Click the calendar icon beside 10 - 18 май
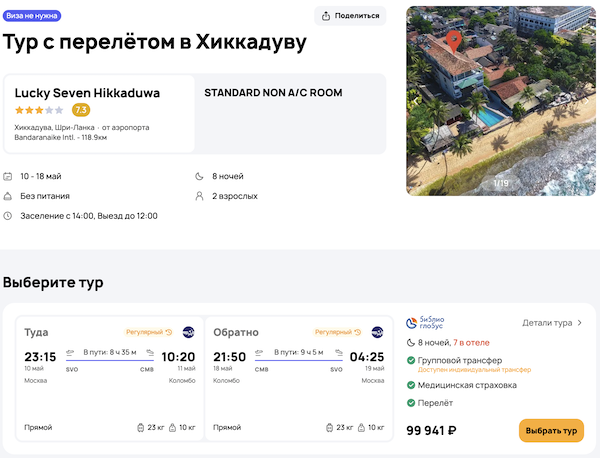Image resolution: width=600 pixels, height=458 pixels. click(x=8, y=177)
